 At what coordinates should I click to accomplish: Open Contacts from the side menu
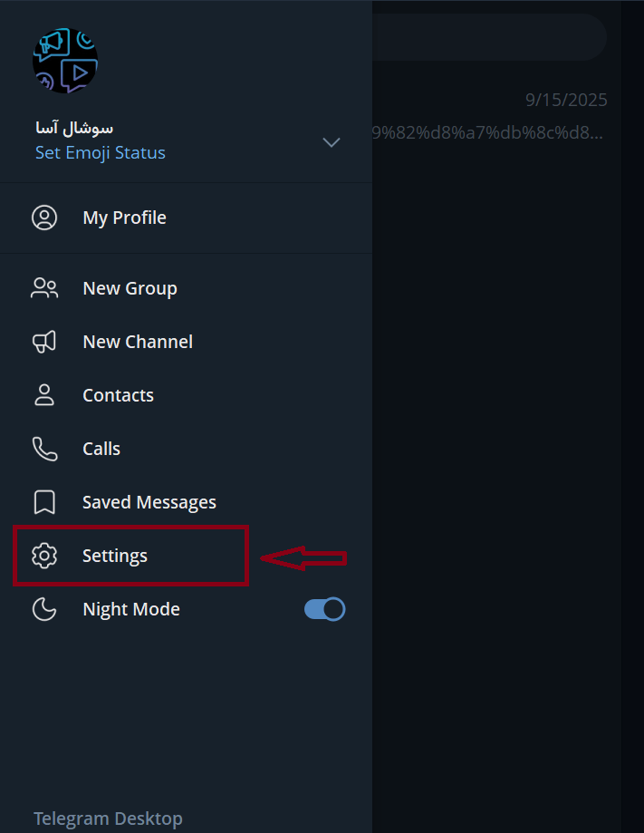pyautogui.click(x=118, y=395)
